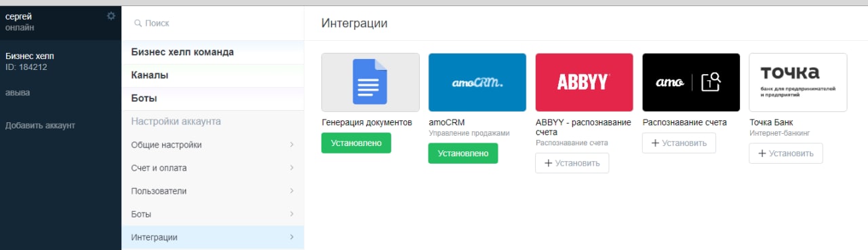The image size is (868, 250).
Task: Open settings gear next to сергей
Action: pos(111,16)
